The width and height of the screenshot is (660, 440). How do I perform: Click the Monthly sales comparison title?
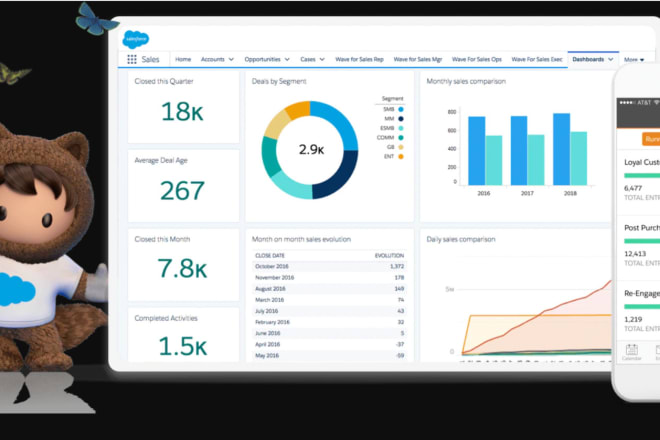point(466,81)
